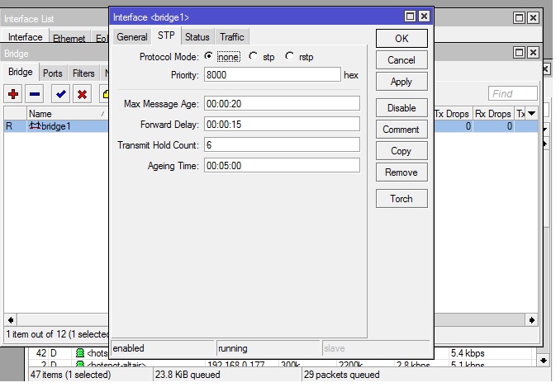Maximize the Interface List window
556x392 pixels.
point(519,17)
